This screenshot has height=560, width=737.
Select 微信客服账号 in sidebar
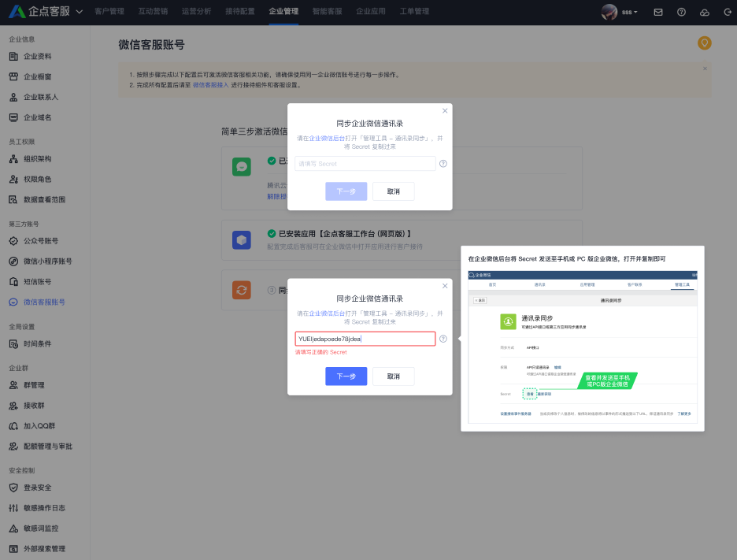coord(44,302)
